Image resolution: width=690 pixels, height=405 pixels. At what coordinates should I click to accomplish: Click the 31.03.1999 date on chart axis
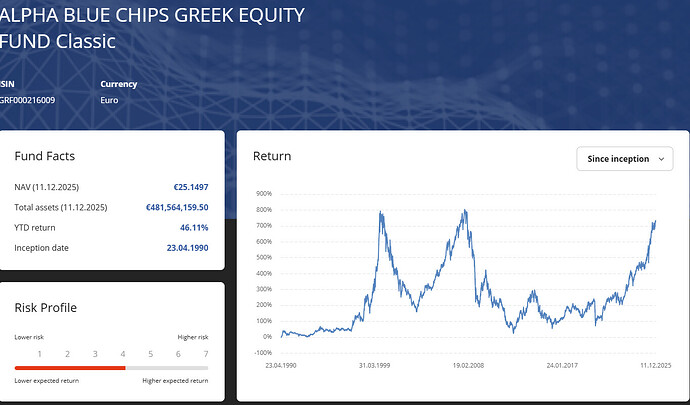tap(376, 366)
